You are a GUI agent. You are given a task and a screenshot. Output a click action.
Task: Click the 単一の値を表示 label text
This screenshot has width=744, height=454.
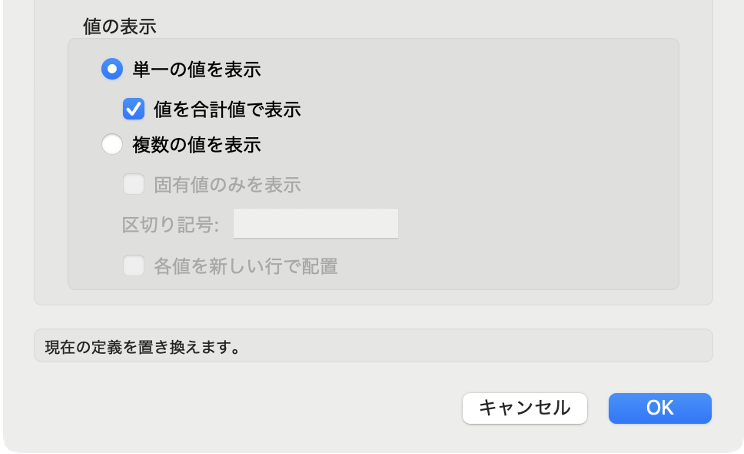(x=197, y=70)
